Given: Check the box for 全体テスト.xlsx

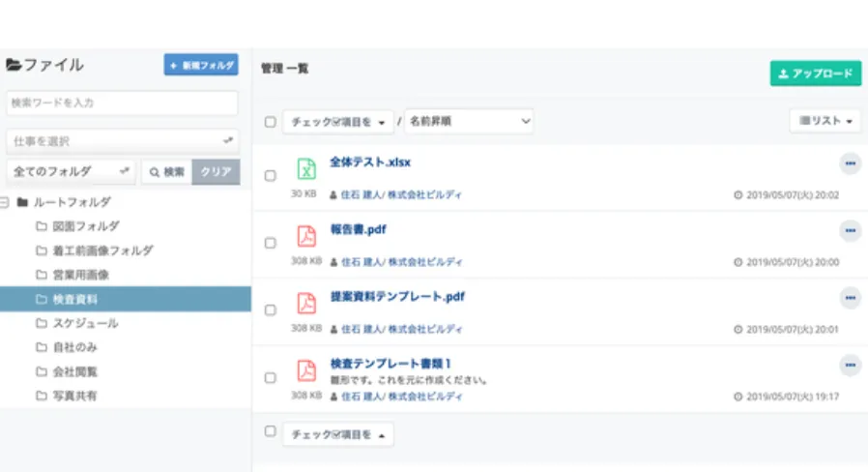Looking at the screenshot, I should (270, 176).
